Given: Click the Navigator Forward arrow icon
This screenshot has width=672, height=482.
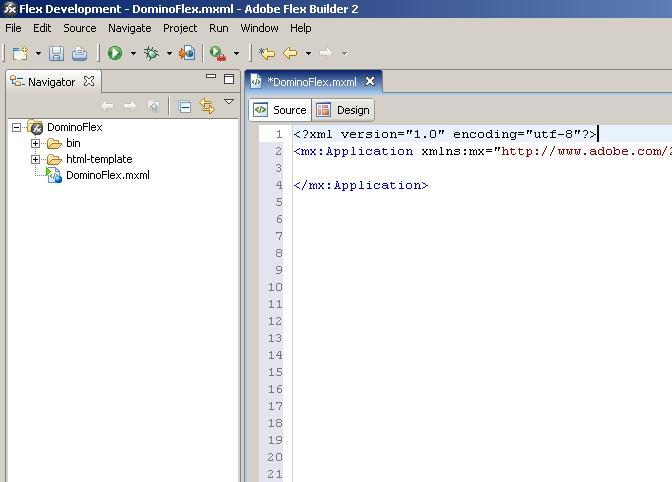Looking at the screenshot, I should coord(129,106).
